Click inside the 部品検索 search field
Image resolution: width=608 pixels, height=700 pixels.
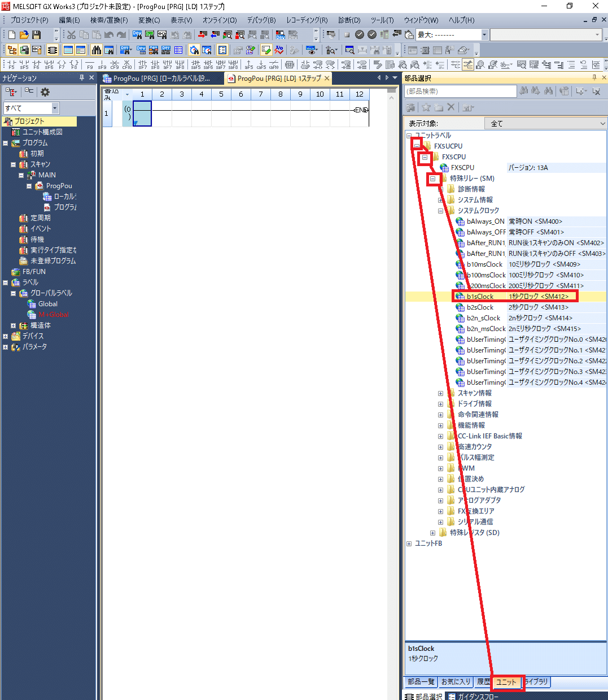[460, 90]
